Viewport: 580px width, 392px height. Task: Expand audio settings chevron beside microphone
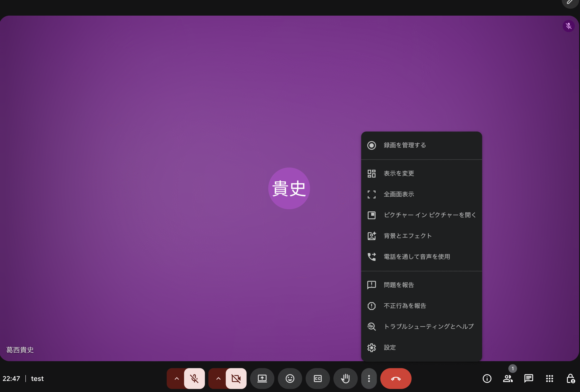176,379
